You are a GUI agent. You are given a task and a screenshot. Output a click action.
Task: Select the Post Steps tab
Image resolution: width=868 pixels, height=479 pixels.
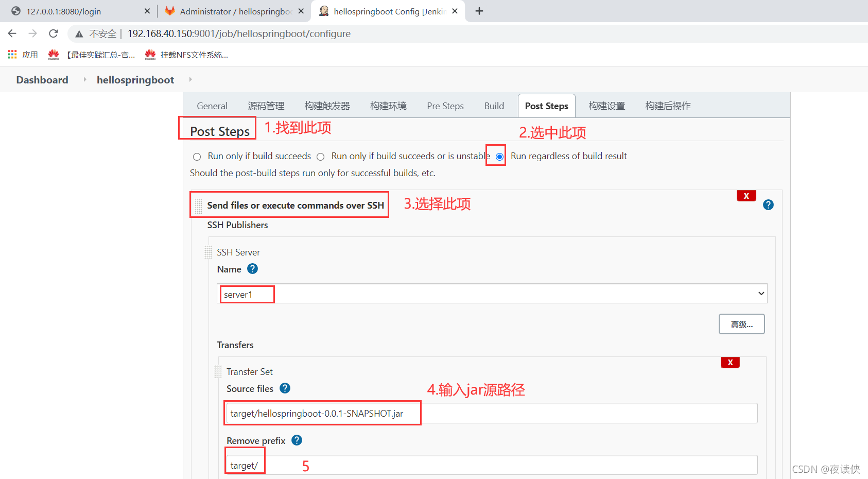click(x=547, y=106)
